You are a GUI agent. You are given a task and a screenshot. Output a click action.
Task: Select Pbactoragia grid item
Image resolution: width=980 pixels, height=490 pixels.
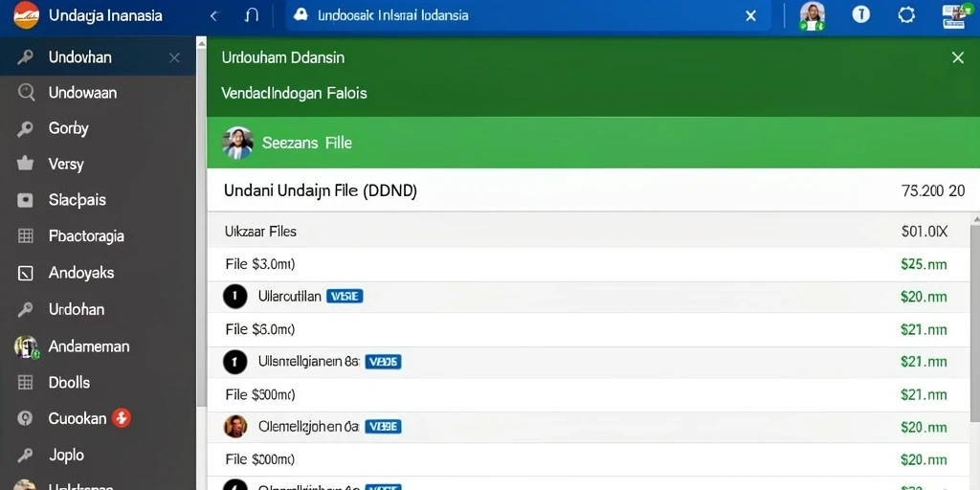tap(99, 236)
